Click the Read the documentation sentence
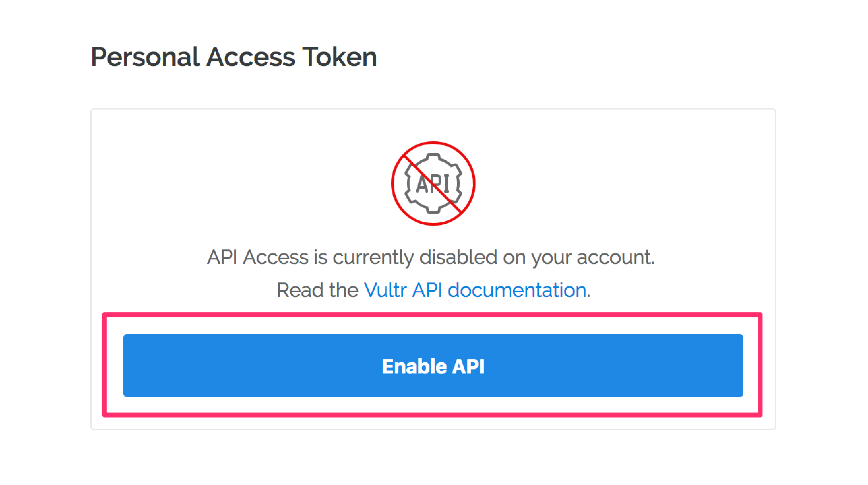This screenshot has height=485, width=868. (433, 290)
